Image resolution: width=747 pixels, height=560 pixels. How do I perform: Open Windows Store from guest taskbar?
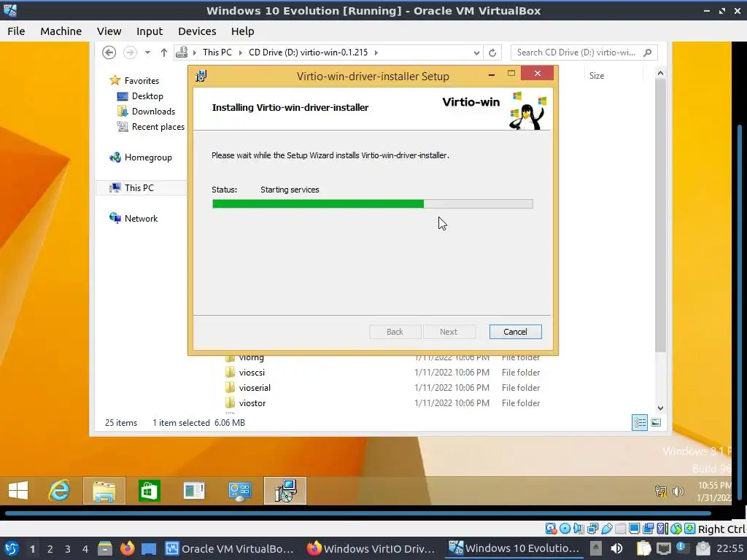tap(149, 491)
